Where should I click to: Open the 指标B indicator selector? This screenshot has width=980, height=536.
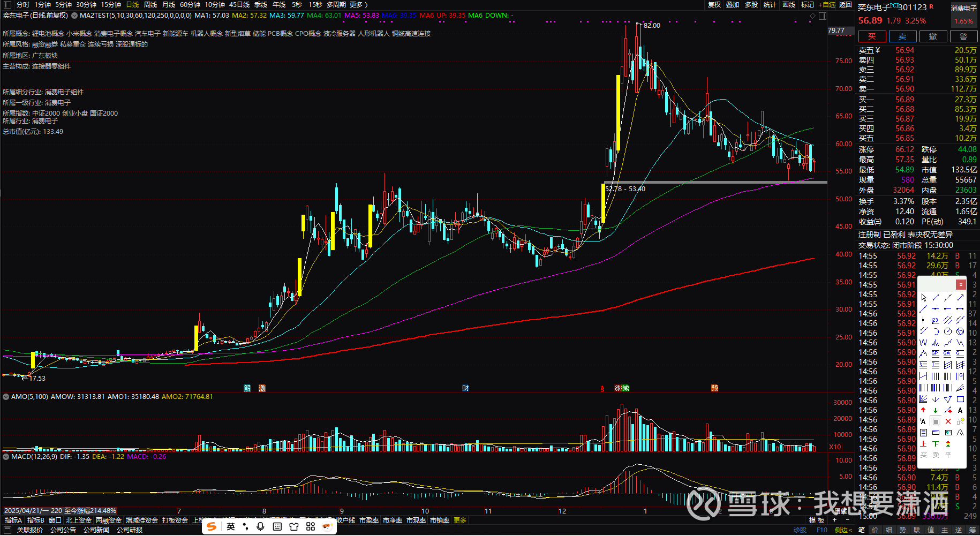36,520
